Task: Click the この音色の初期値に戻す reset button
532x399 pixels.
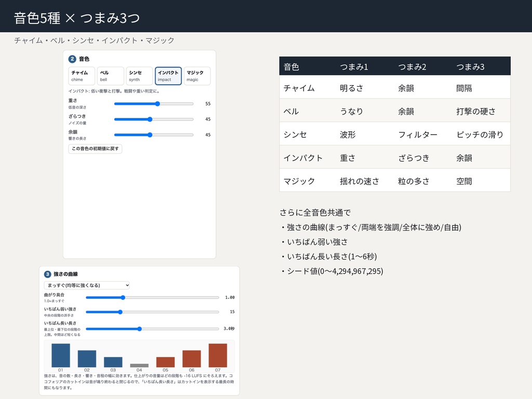Action: 95,149
